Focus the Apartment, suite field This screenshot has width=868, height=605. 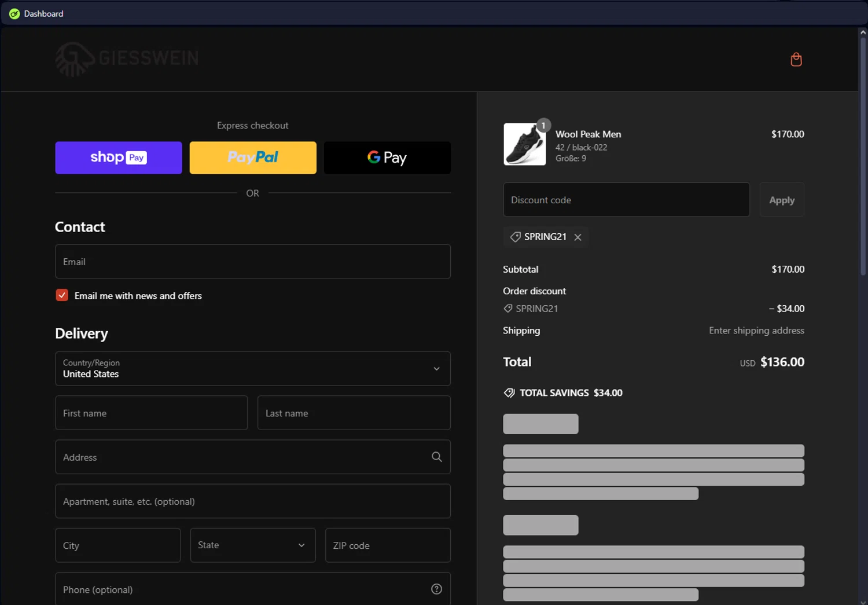(253, 501)
